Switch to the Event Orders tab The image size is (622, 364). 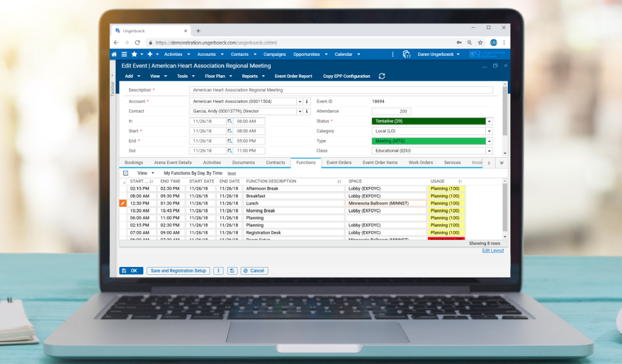[x=339, y=163]
